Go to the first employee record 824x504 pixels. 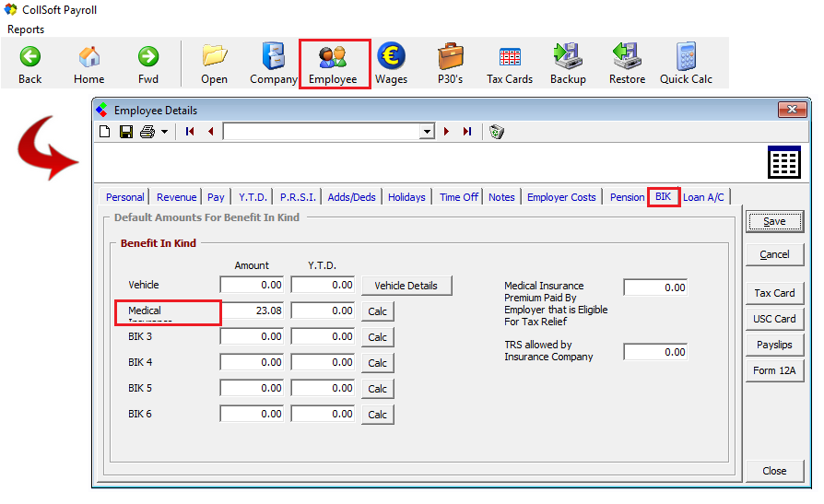pos(190,132)
